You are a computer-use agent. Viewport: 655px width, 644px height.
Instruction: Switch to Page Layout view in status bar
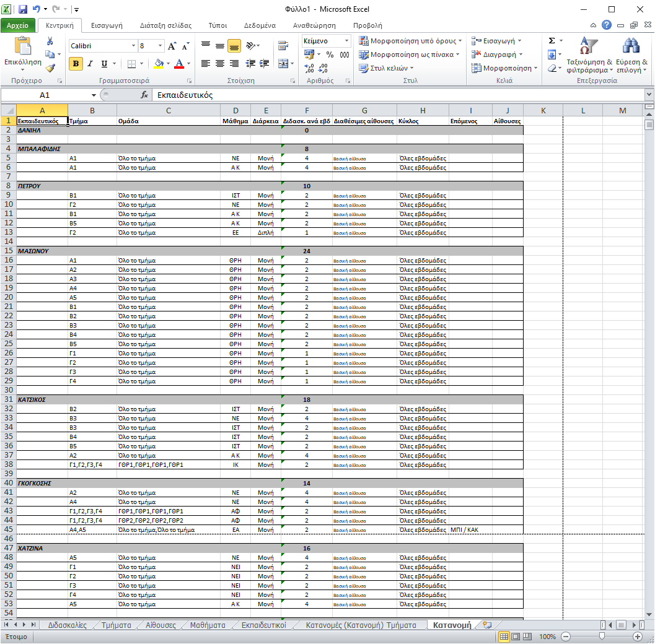pos(516,637)
